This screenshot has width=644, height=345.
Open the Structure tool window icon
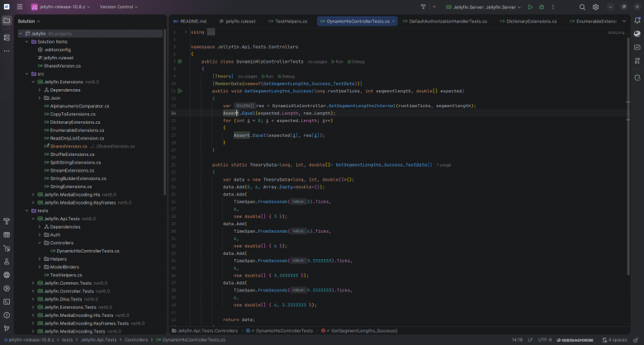(x=7, y=37)
